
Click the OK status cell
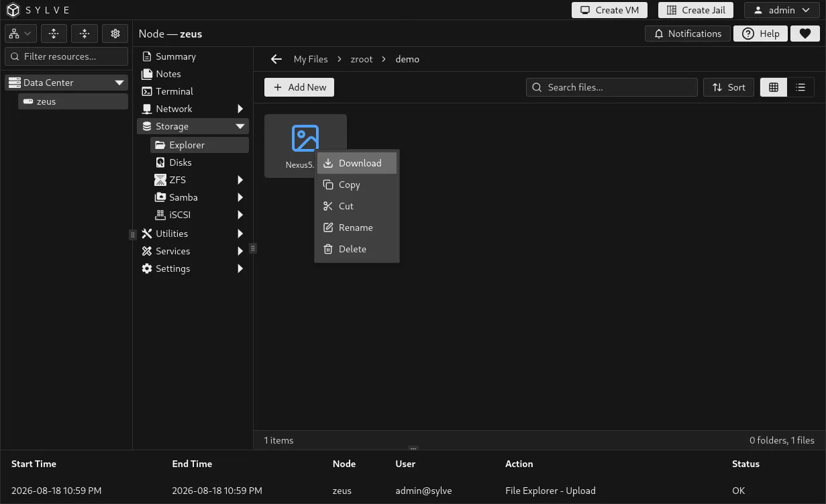[x=738, y=491]
